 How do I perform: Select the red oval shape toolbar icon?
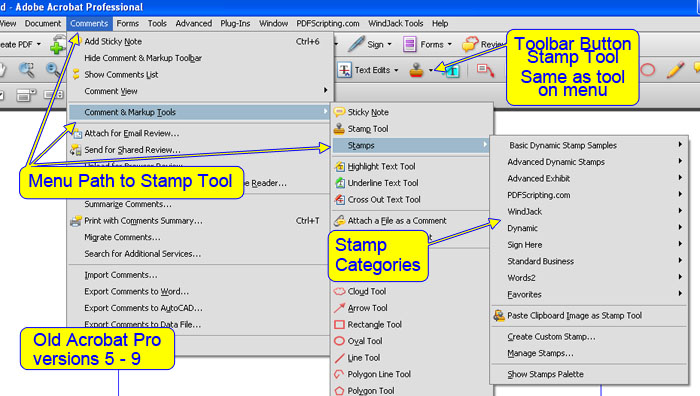point(647,70)
